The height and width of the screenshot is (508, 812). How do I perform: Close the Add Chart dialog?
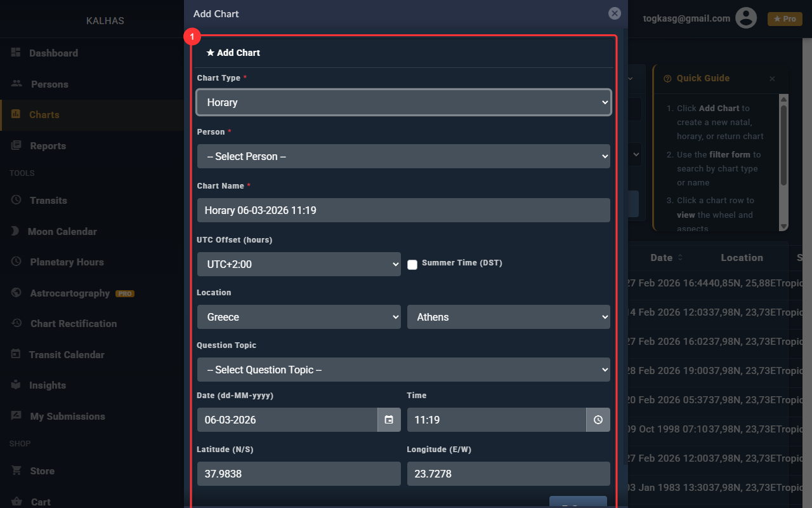[x=614, y=13]
